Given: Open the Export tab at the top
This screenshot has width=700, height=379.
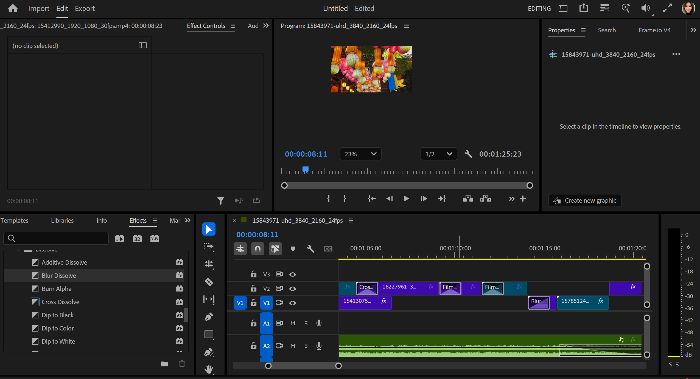Looking at the screenshot, I should [85, 8].
